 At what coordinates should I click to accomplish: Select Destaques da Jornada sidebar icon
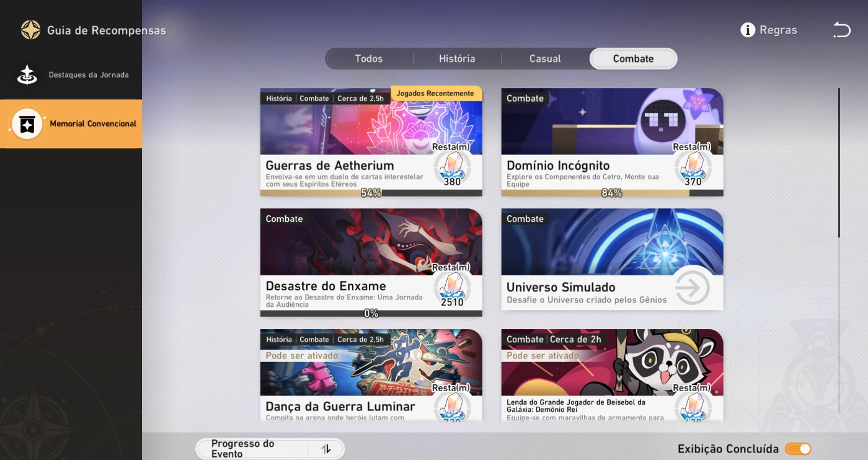coord(27,75)
